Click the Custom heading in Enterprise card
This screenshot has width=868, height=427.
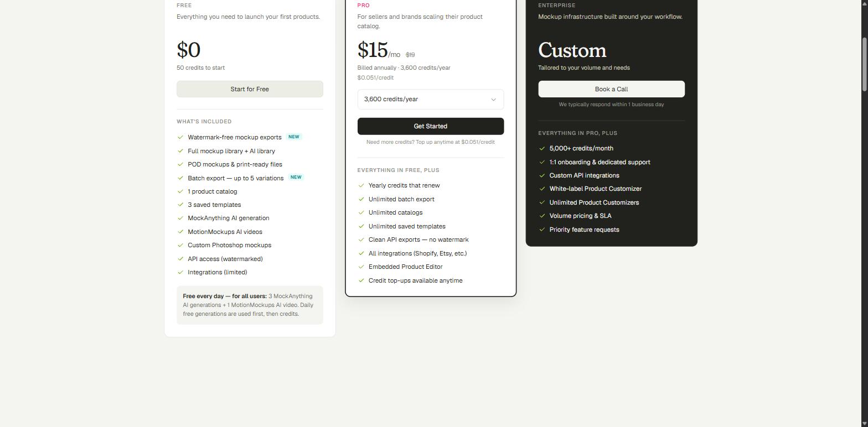pos(572,50)
